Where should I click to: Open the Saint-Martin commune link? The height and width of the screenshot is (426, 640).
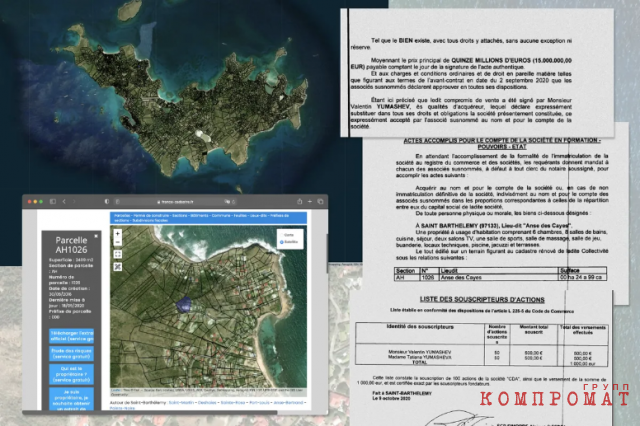coord(182,402)
